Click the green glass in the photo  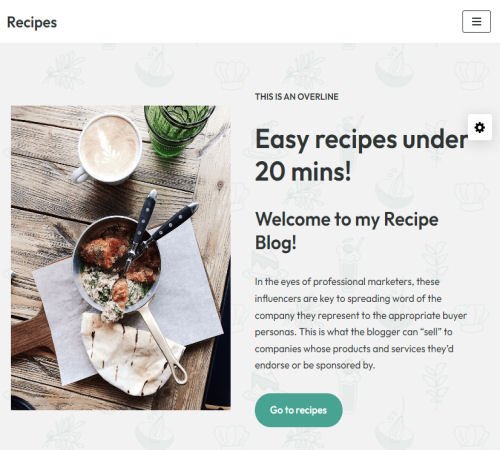[x=177, y=128]
